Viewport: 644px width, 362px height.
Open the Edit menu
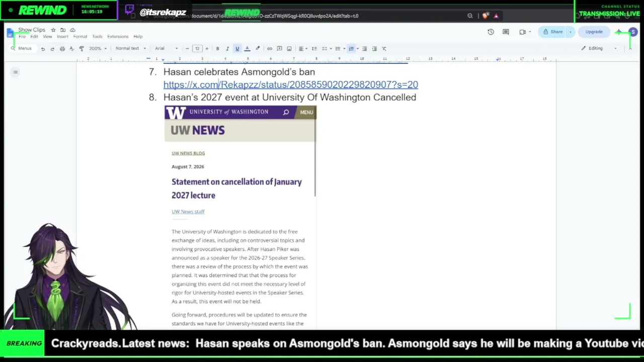pyautogui.click(x=34, y=37)
